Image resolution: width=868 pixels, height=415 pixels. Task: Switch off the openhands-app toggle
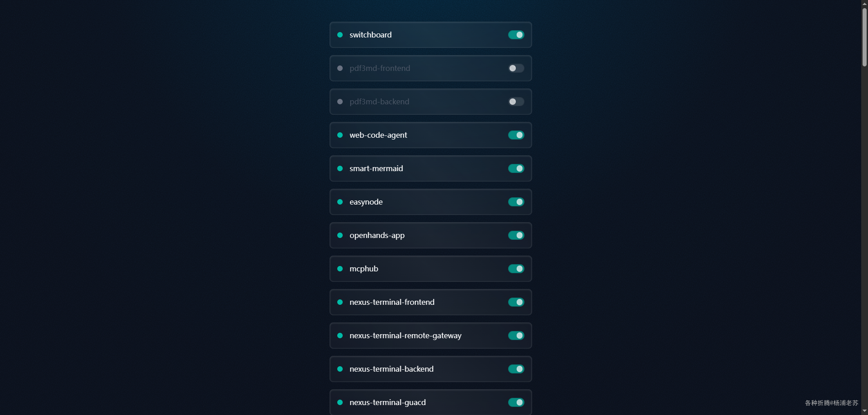coord(516,235)
